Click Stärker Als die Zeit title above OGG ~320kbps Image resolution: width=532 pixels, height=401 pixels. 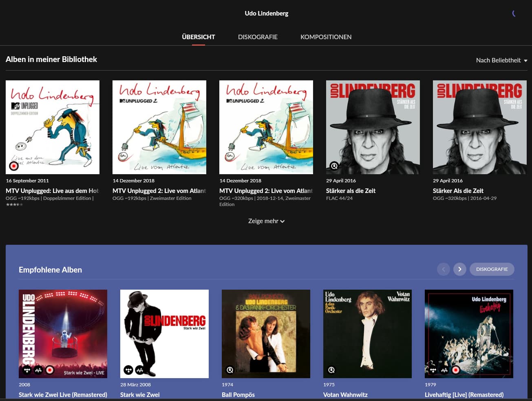[458, 191]
